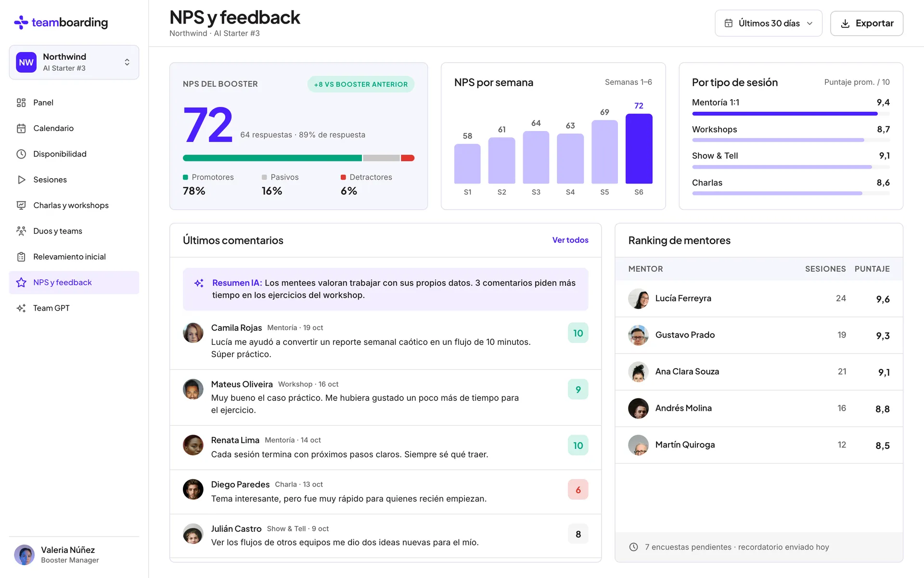Click the NPS y feedback star icon
This screenshot has width=924, height=578.
point(21,282)
